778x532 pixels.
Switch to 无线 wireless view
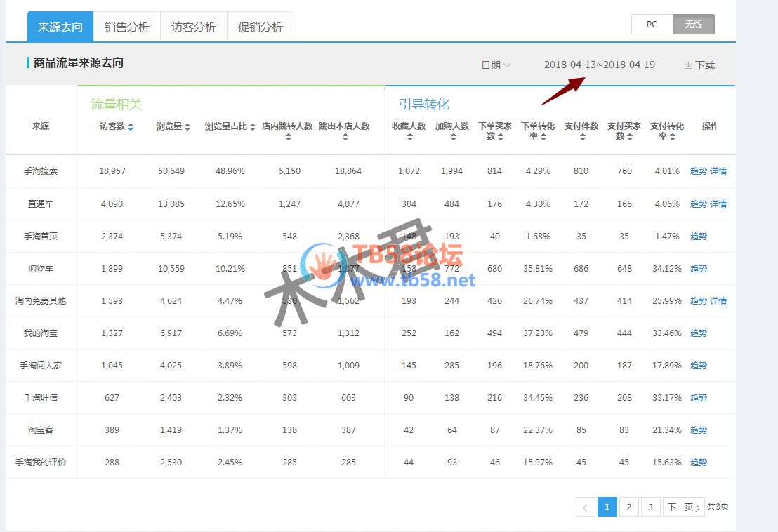[x=693, y=25]
